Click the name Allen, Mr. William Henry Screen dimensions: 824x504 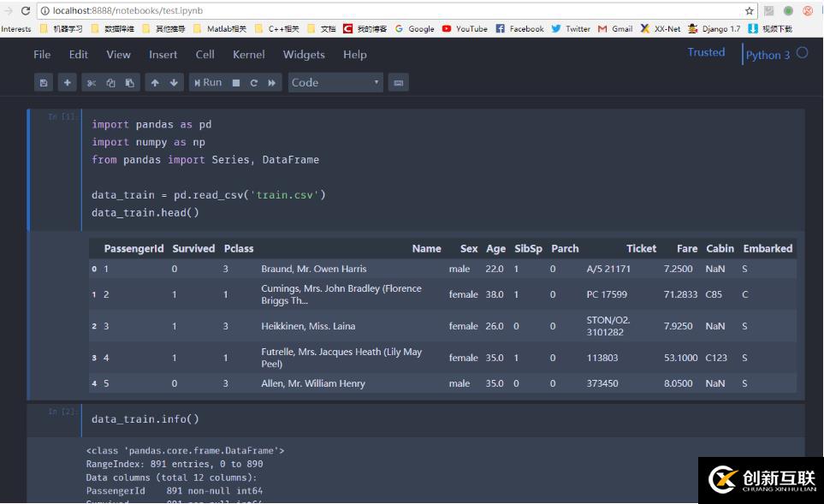(312, 383)
